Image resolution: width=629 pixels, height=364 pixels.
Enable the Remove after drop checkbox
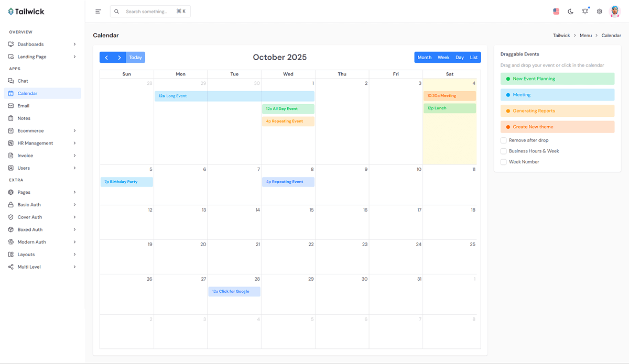click(503, 140)
